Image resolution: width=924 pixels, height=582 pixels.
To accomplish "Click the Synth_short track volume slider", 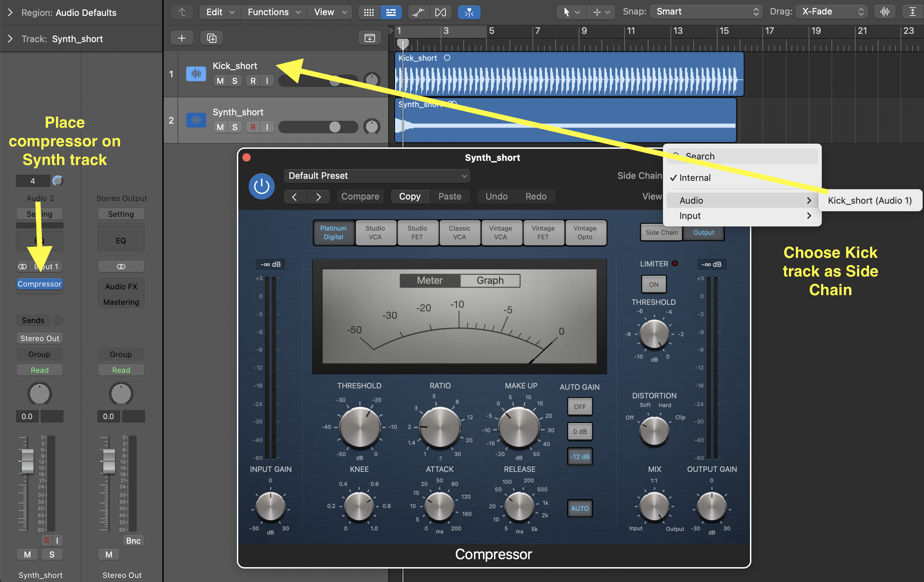I will pyautogui.click(x=318, y=127).
